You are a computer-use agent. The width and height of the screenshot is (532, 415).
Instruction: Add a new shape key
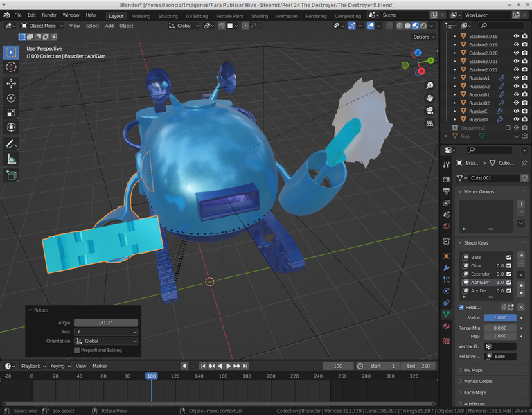coord(522,255)
